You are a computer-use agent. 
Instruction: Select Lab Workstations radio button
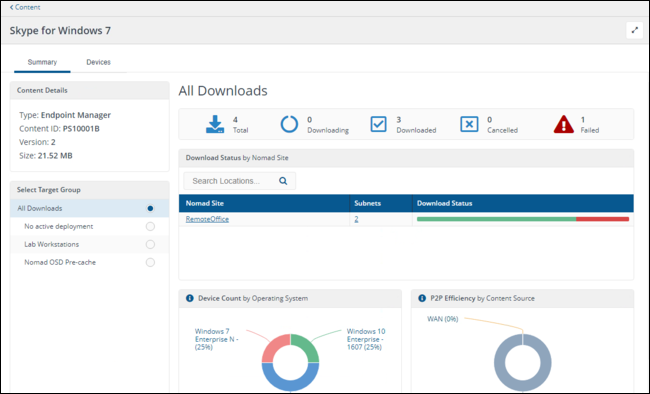(150, 244)
